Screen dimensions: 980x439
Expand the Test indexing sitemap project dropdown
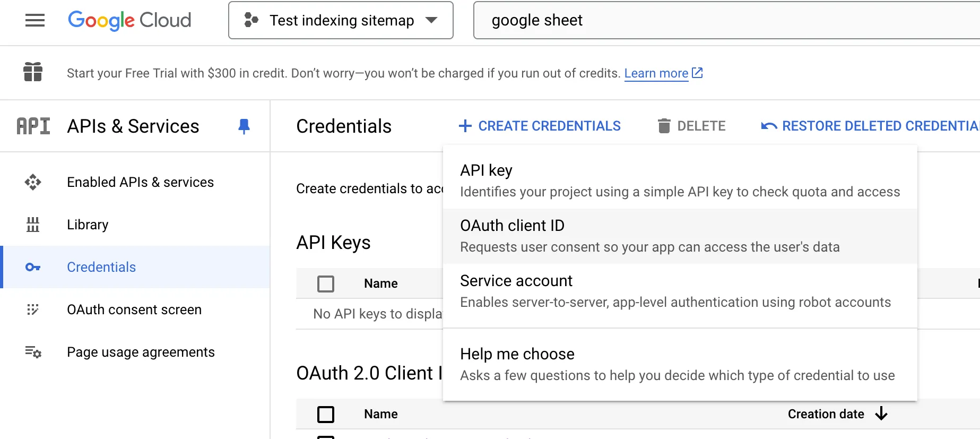pos(341,20)
